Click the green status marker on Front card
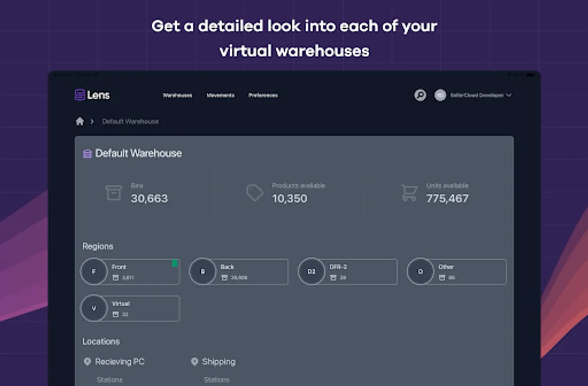The height and width of the screenshot is (386, 588). 175,263
